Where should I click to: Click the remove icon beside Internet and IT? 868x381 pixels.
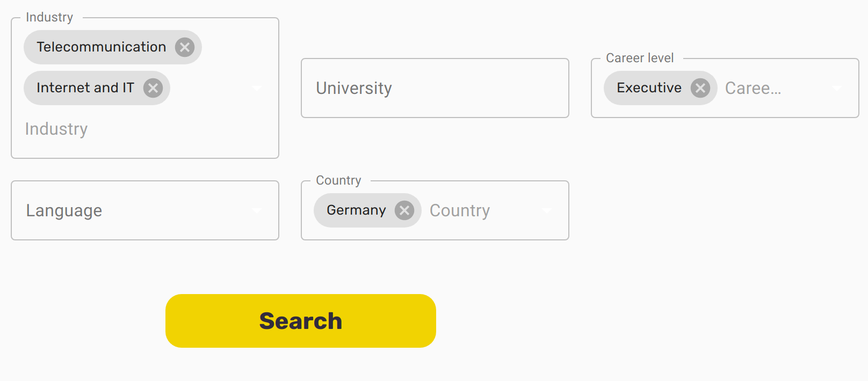pyautogui.click(x=153, y=88)
